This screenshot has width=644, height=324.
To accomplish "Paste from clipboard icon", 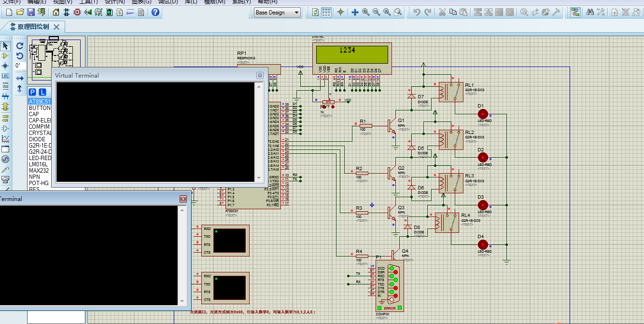I will pos(463,12).
